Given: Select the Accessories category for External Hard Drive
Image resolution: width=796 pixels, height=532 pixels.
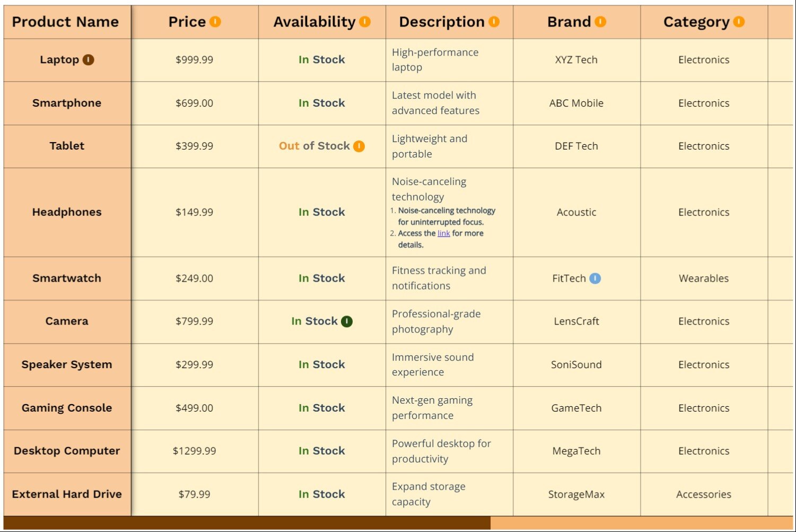Looking at the screenshot, I should point(704,494).
